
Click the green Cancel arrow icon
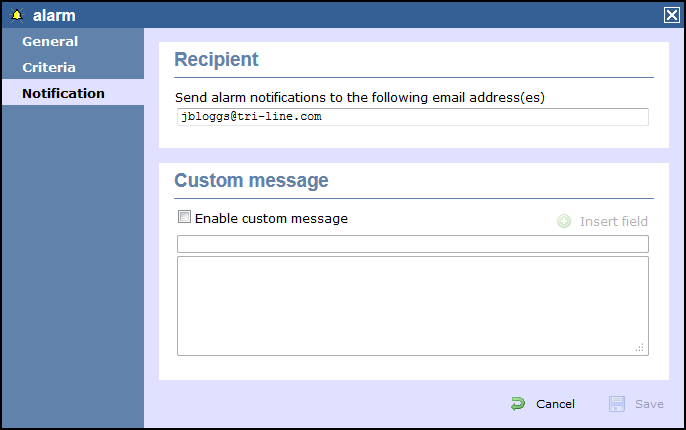pyautogui.click(x=518, y=404)
